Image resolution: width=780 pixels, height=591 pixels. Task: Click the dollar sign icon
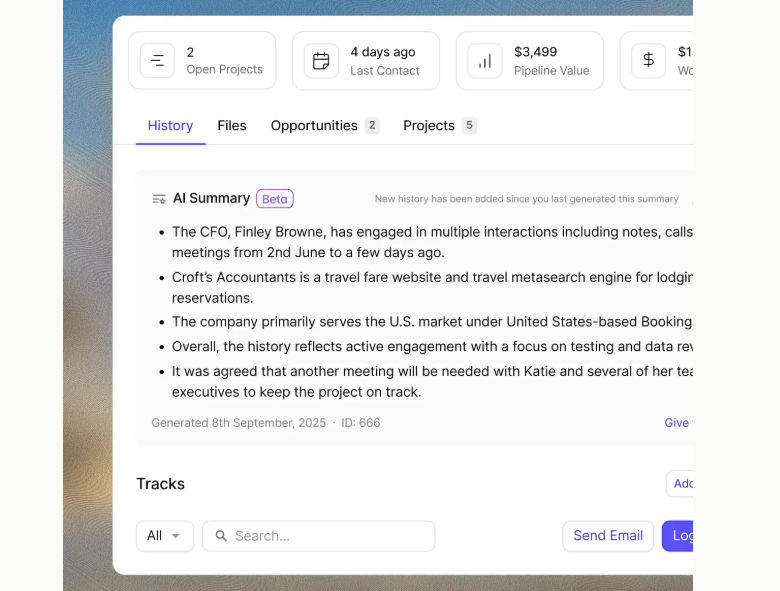coord(648,61)
